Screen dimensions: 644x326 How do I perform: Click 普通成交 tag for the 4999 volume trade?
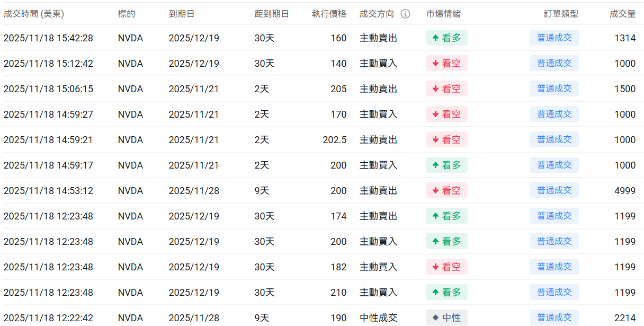(x=554, y=191)
